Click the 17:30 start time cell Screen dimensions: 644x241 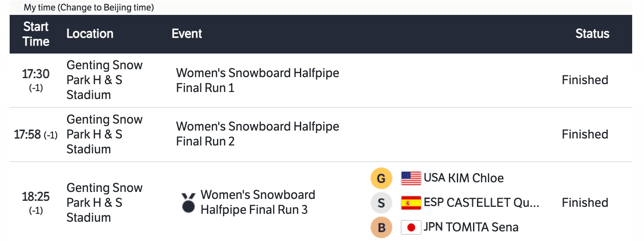(36, 74)
